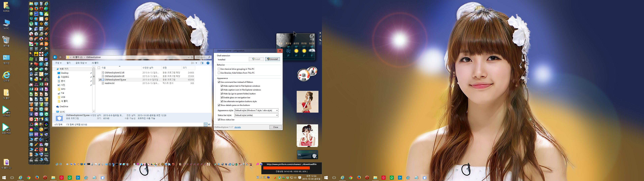This screenshot has height=181, width=644.
Task: Open the 내 PC desktop icon
Action: (6, 24)
